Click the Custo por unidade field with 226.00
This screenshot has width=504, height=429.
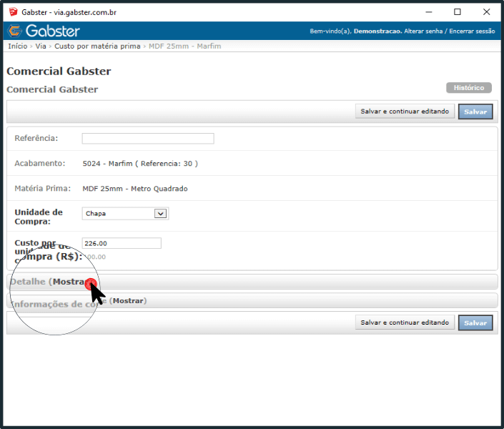click(x=122, y=243)
